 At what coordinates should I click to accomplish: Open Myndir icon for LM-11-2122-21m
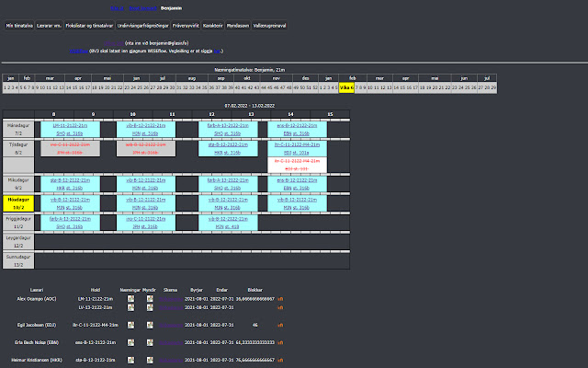pyautogui.click(x=151, y=299)
